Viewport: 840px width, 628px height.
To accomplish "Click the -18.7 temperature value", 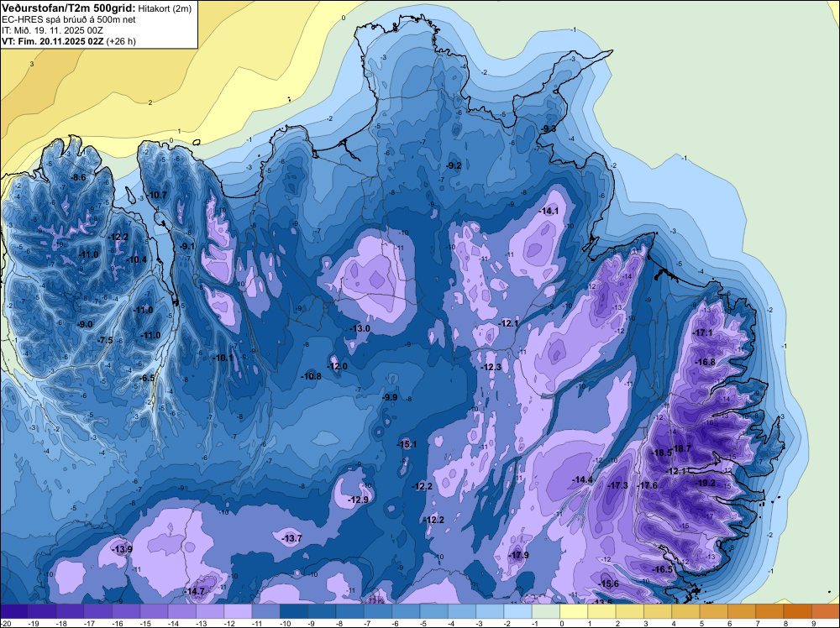I will pyautogui.click(x=681, y=449).
